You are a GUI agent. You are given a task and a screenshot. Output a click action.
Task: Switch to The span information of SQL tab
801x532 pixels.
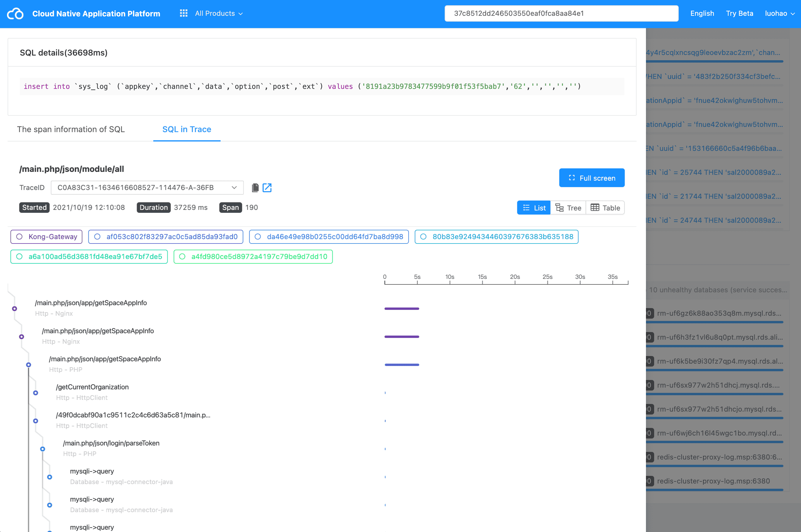(x=71, y=129)
